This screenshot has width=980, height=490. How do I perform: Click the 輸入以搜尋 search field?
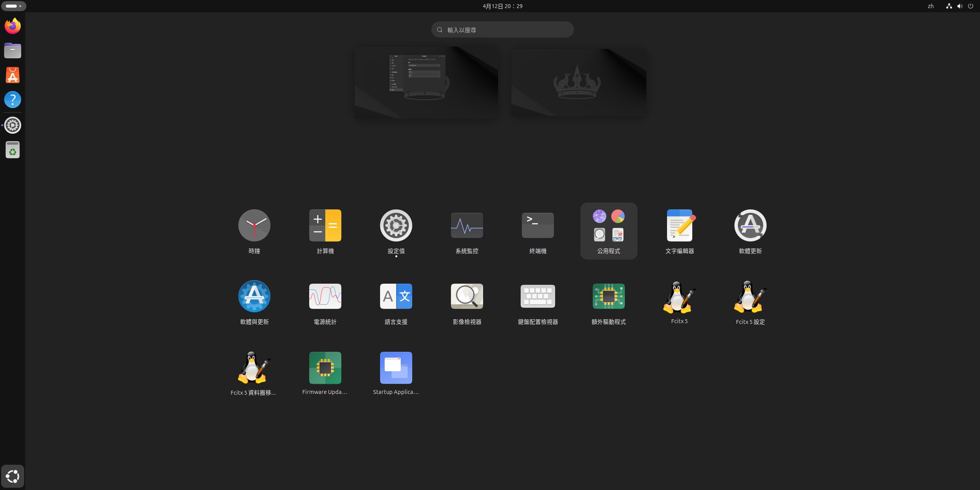pyautogui.click(x=502, y=29)
